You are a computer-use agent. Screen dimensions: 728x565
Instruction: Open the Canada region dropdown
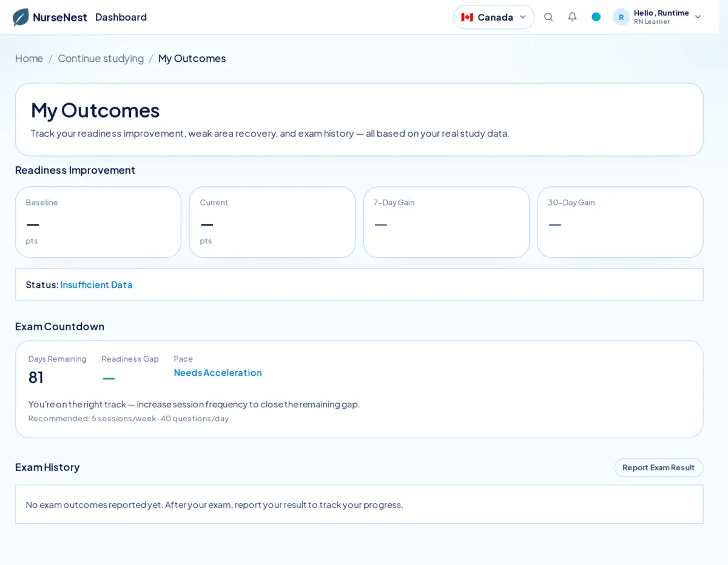494,17
